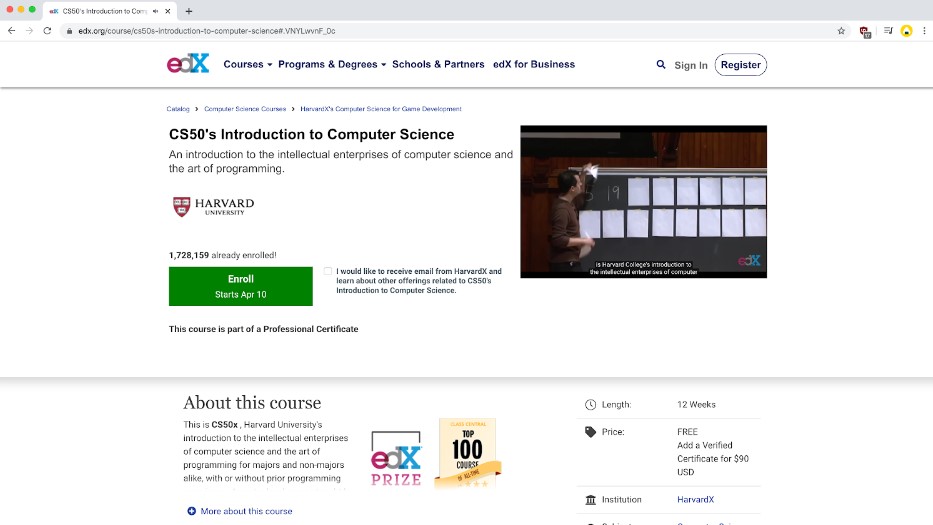Open edX for Business page
This screenshot has width=933, height=525.
(x=534, y=64)
